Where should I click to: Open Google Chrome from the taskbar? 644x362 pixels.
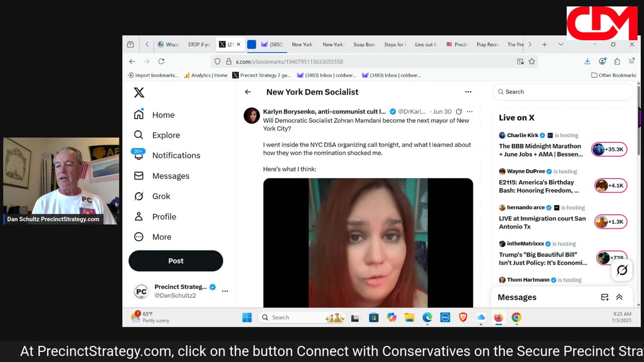pos(516,317)
